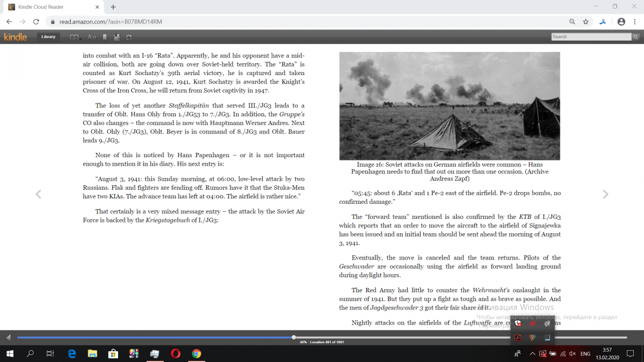Open the Adobe Acrobat tray icon
Screen dimensions: 644x362
click(518, 338)
